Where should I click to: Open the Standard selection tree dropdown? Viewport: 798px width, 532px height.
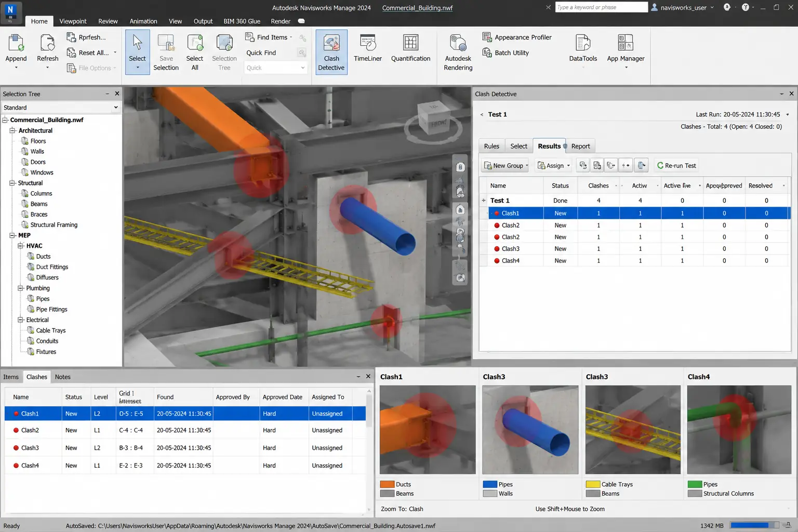61,108
